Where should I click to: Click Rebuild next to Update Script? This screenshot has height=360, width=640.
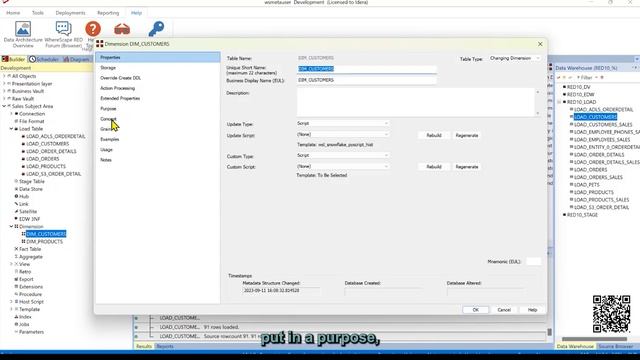[434, 135]
